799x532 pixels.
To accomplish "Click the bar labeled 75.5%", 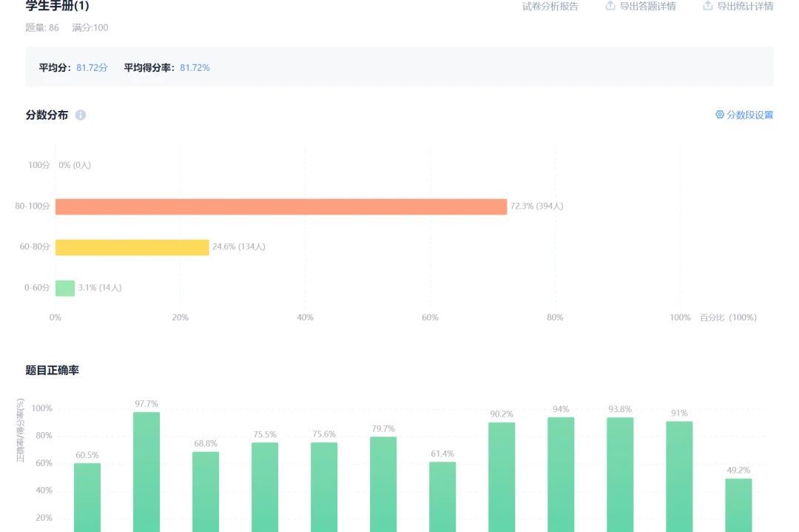I will 264,487.
